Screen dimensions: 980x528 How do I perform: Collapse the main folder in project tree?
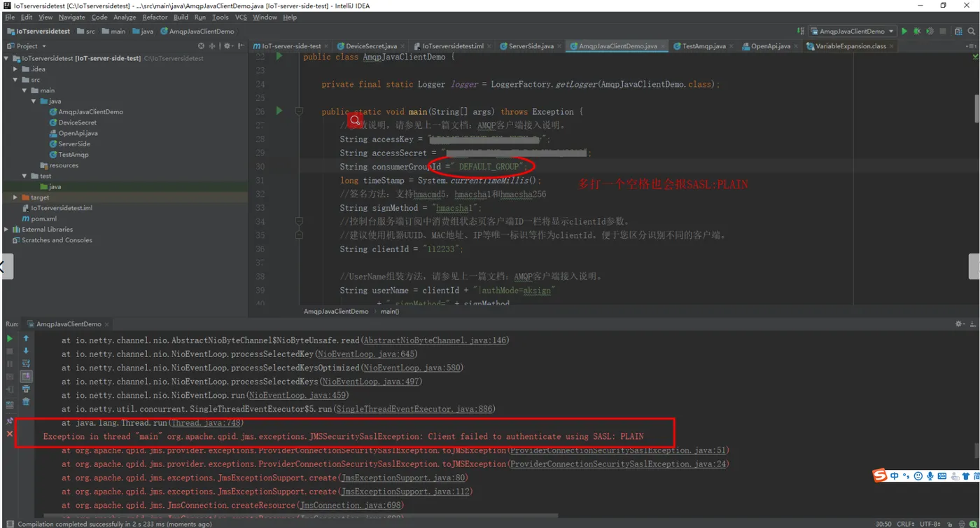(x=24, y=90)
